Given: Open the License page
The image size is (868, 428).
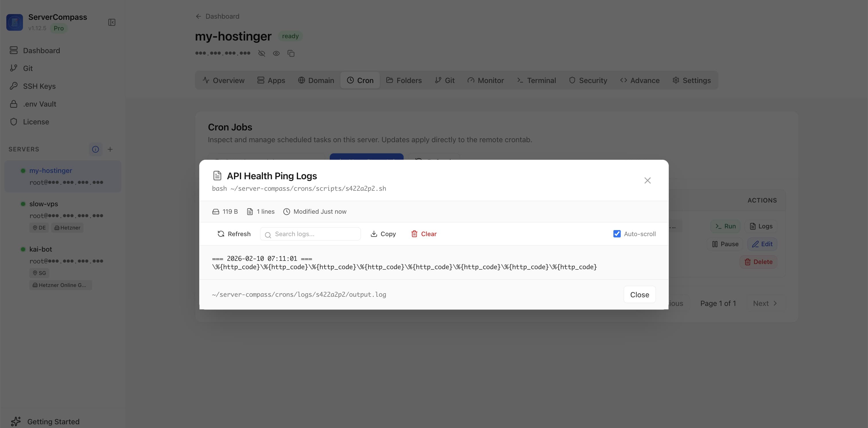Looking at the screenshot, I should click(x=63, y=122).
